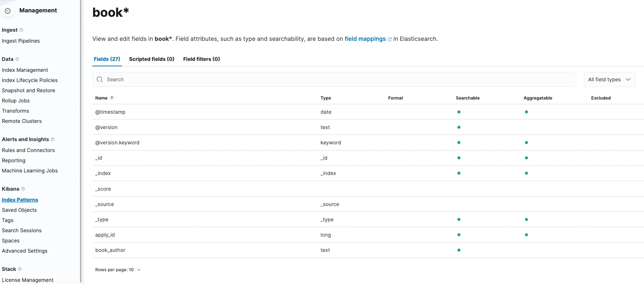
Task: Open the All field types dropdown
Action: click(x=609, y=79)
